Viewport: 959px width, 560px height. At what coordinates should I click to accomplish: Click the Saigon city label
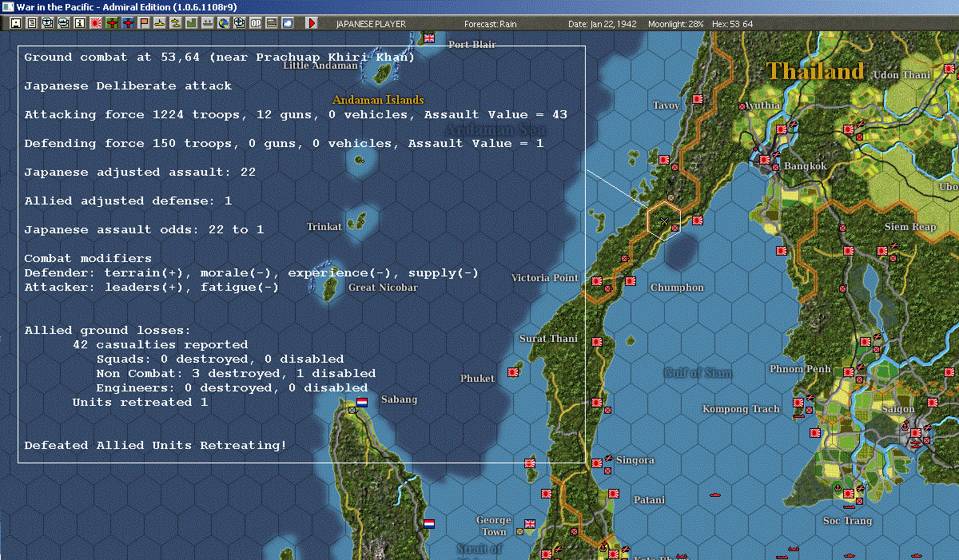tap(898, 409)
